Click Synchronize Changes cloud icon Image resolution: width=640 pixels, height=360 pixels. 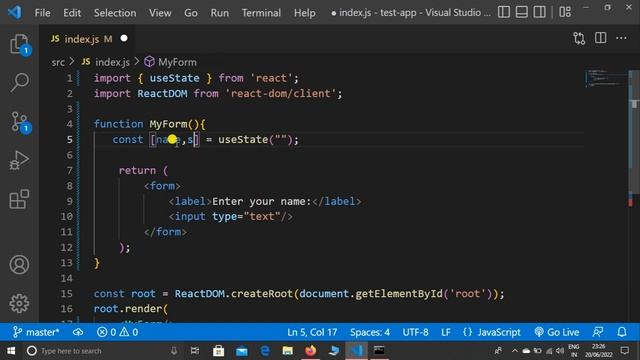click(78, 332)
